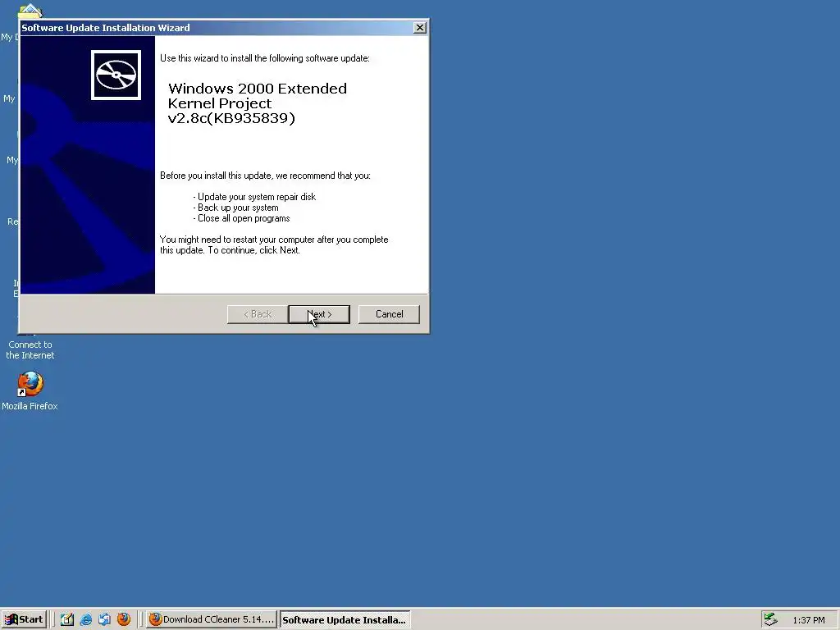Click the system tray hardware icon
Viewport: 840px width, 630px height.
[770, 619]
